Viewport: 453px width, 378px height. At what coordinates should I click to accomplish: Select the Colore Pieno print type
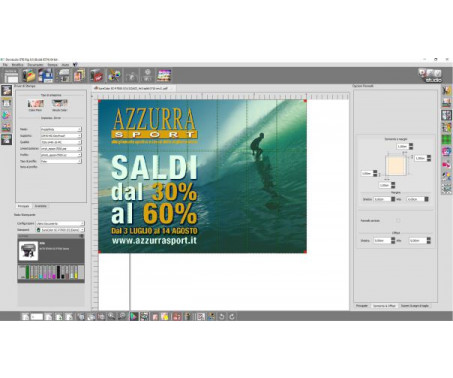pos(35,105)
